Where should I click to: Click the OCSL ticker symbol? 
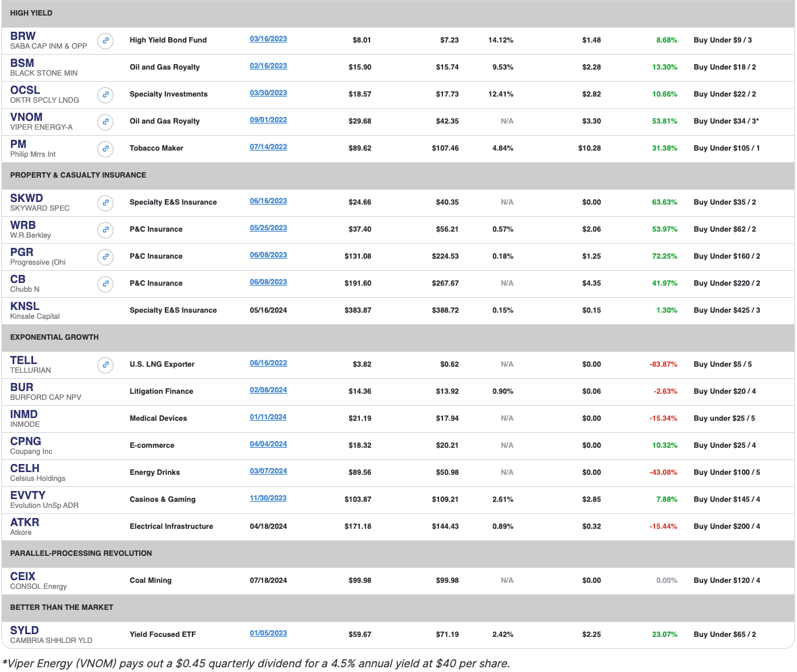click(x=25, y=90)
